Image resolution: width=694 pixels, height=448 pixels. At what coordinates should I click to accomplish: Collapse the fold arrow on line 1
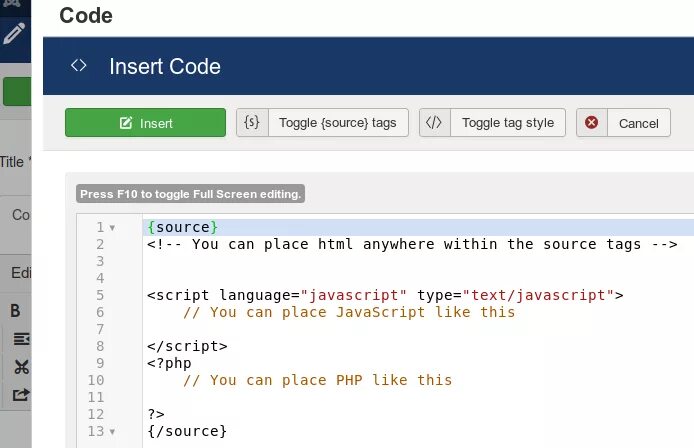click(x=112, y=228)
